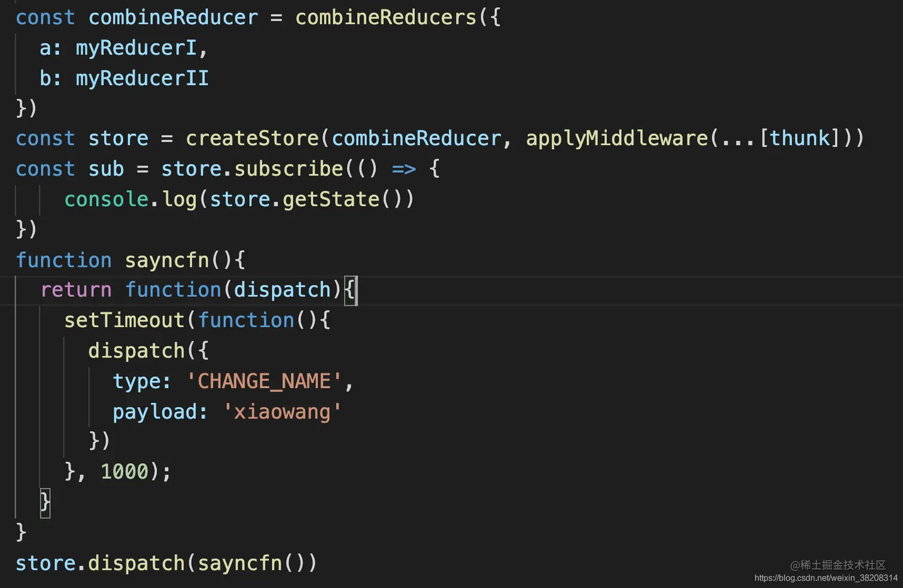Click the log method after console
Viewport: 903px width, 588px height.
coord(179,199)
